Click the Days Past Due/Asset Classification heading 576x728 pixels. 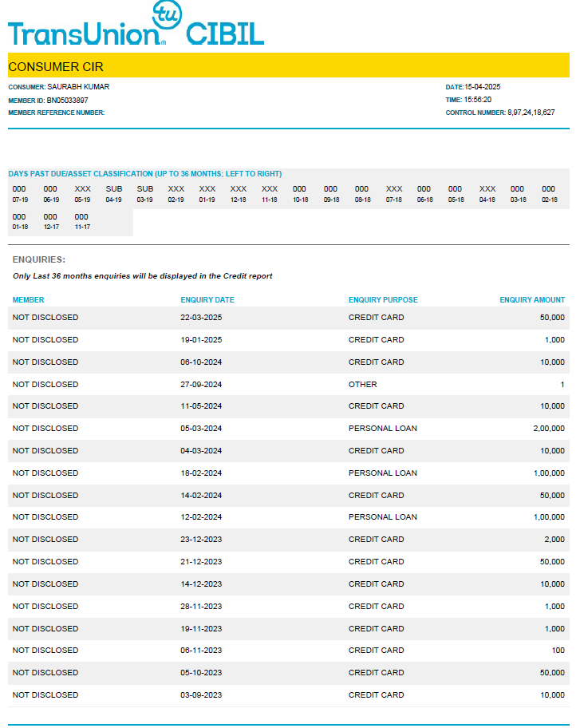144,174
